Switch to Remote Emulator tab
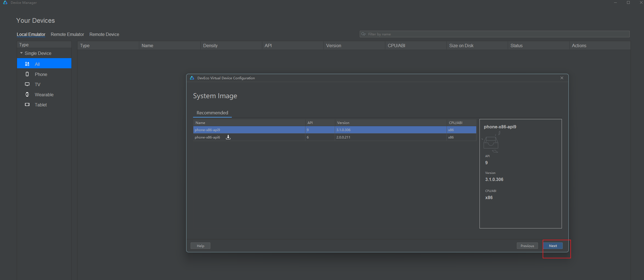Viewport: 644px width, 280px height. tap(67, 34)
